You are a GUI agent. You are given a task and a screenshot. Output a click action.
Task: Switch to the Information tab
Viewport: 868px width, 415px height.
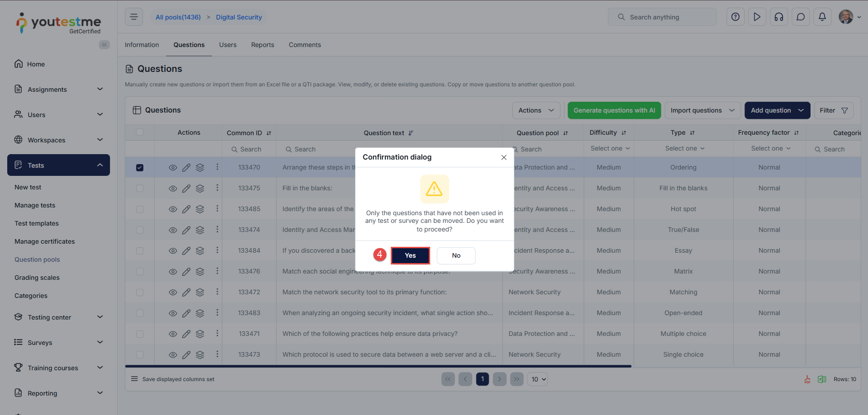point(142,45)
